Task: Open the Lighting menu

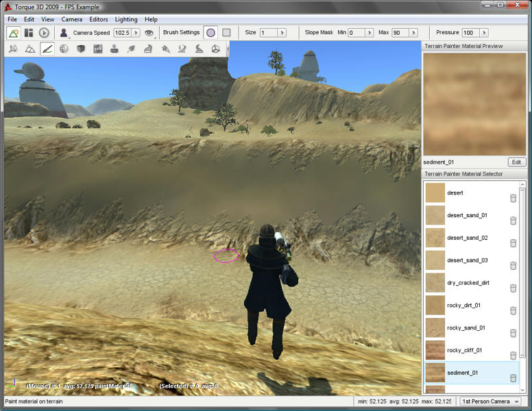Action: [x=125, y=19]
